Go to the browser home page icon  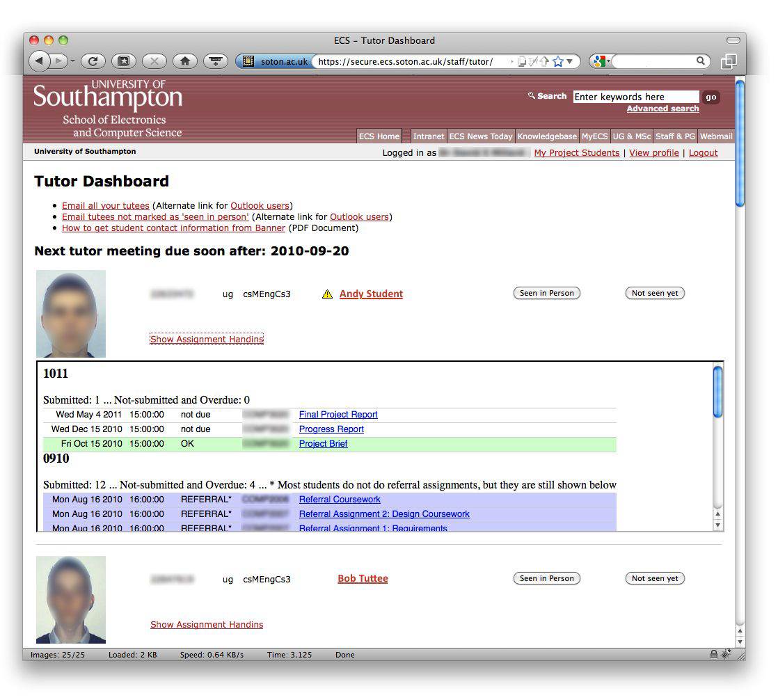coord(185,61)
